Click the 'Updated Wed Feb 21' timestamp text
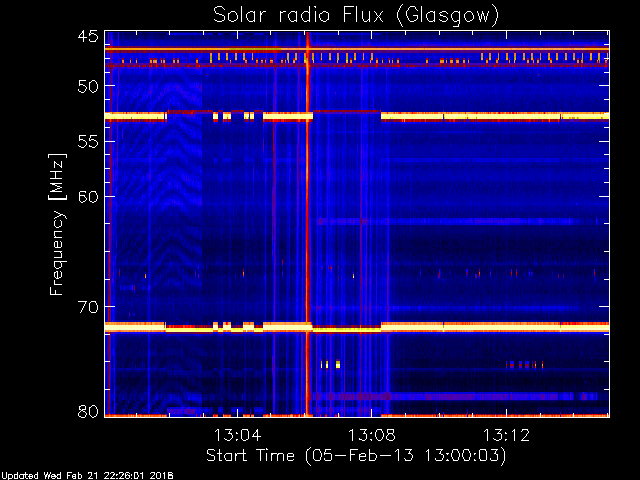The height and width of the screenshot is (480, 640). tap(87, 476)
